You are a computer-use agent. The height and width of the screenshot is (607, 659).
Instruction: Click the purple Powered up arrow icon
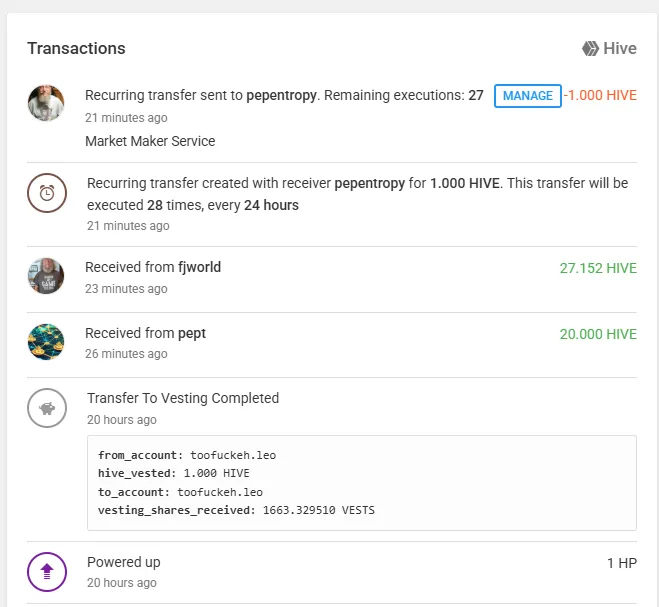click(47, 572)
